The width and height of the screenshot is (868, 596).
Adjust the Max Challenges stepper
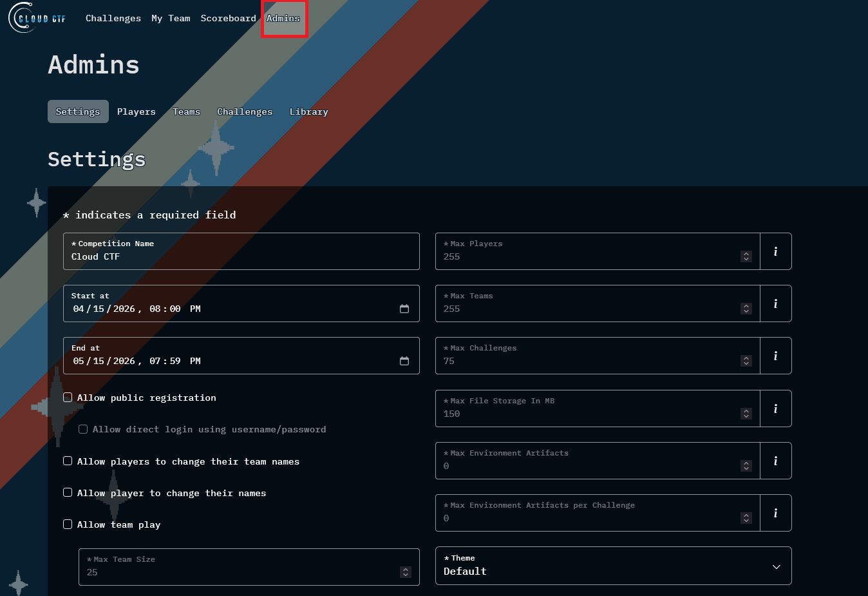(x=746, y=361)
